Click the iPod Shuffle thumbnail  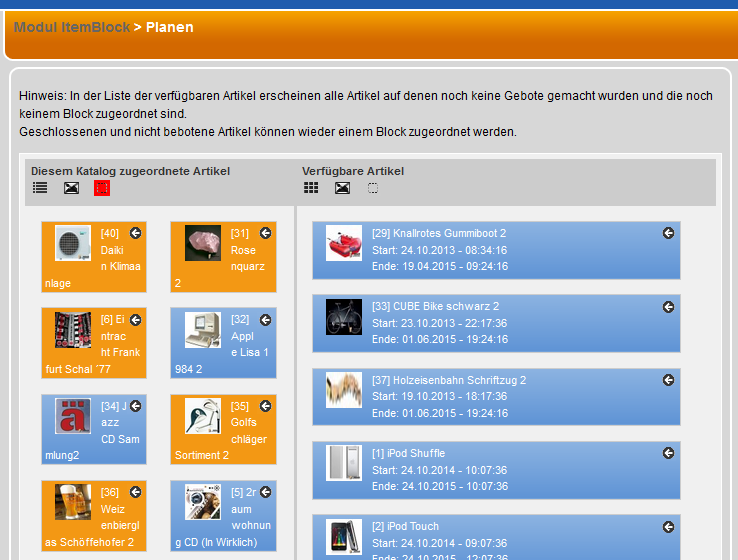click(344, 463)
